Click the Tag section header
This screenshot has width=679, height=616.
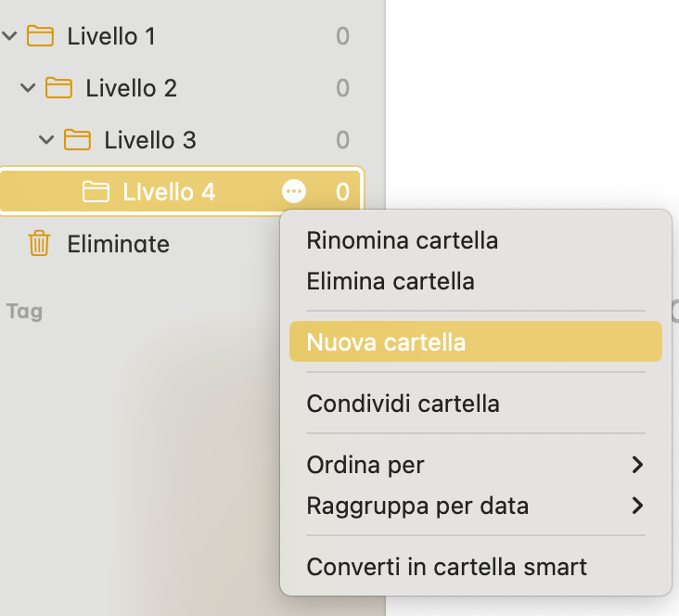25,312
